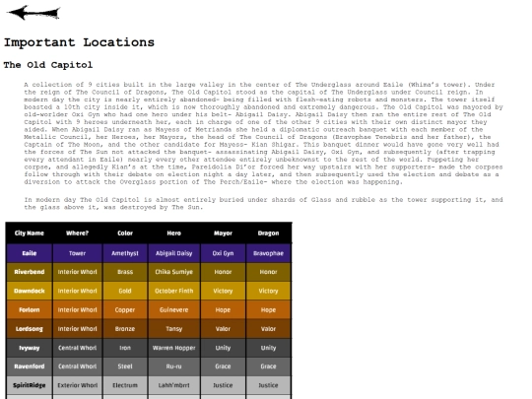Click the "Dragon" column header
This screenshot has height=399, width=532.
tap(268, 233)
